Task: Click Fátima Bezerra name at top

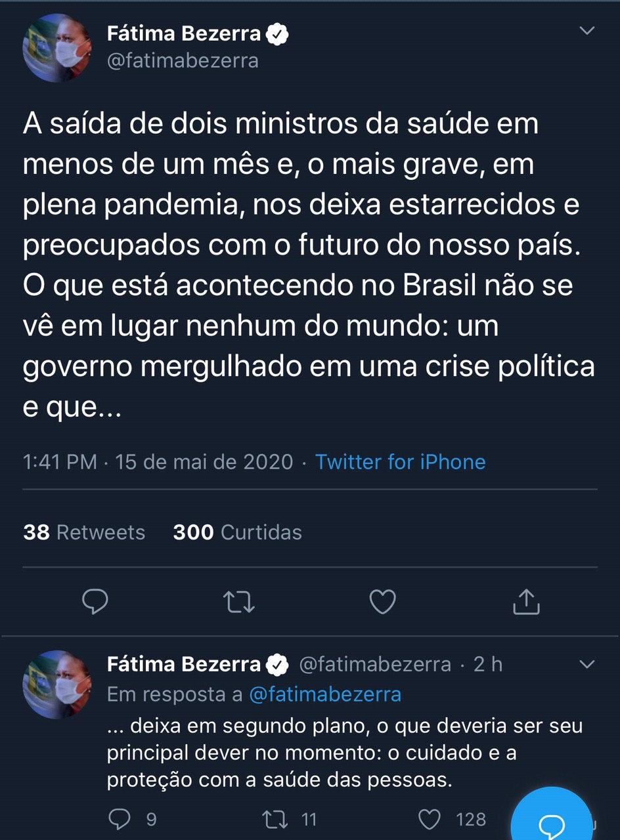Action: pos(184,34)
